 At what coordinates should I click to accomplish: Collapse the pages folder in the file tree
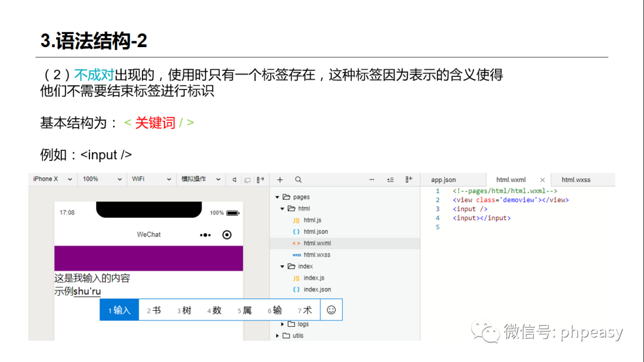click(x=277, y=197)
